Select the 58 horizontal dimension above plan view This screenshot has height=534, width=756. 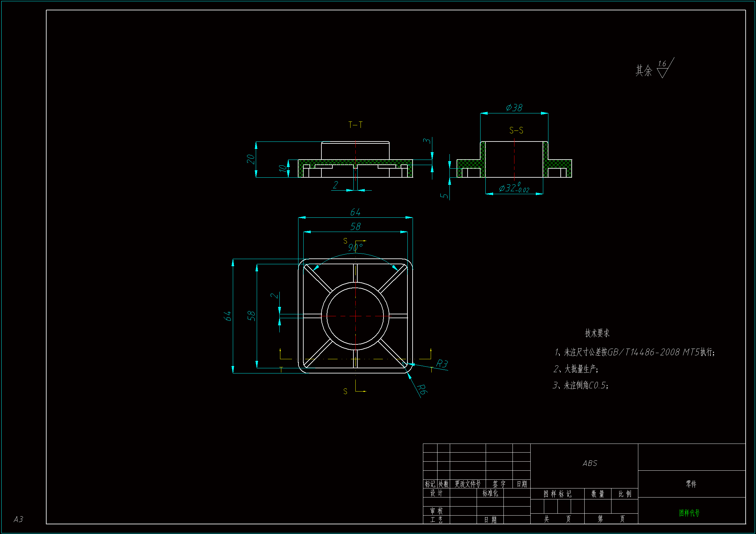point(355,226)
